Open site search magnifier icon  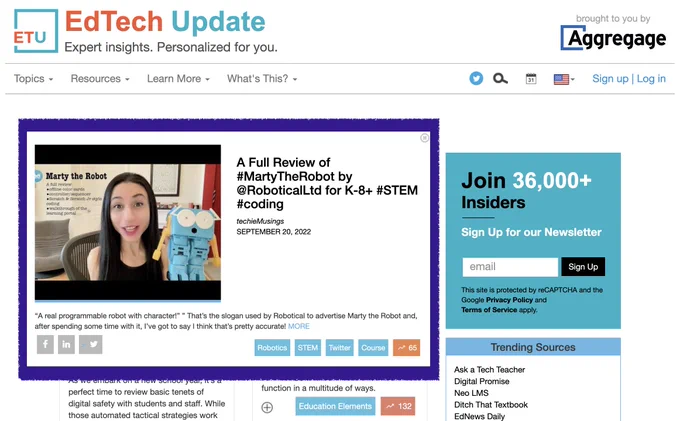tap(500, 78)
